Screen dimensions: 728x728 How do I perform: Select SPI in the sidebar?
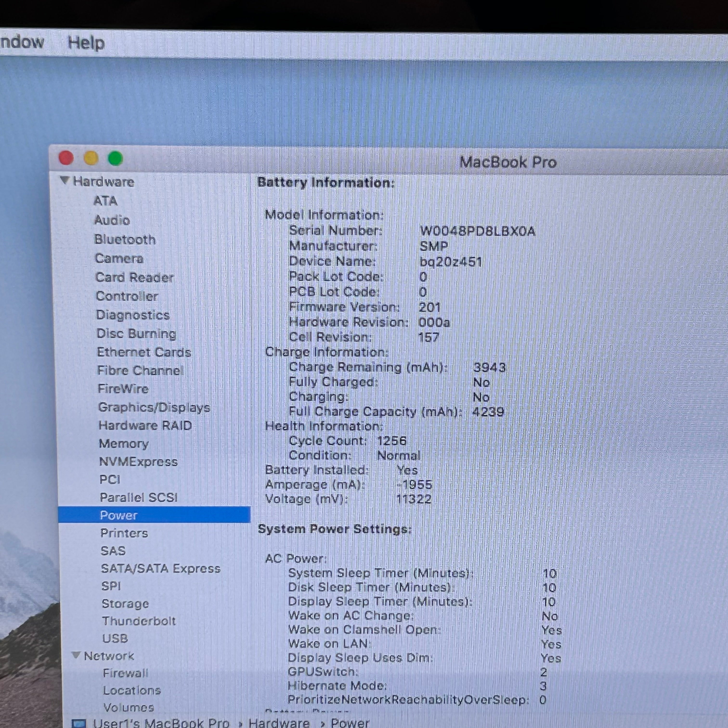coord(111,586)
